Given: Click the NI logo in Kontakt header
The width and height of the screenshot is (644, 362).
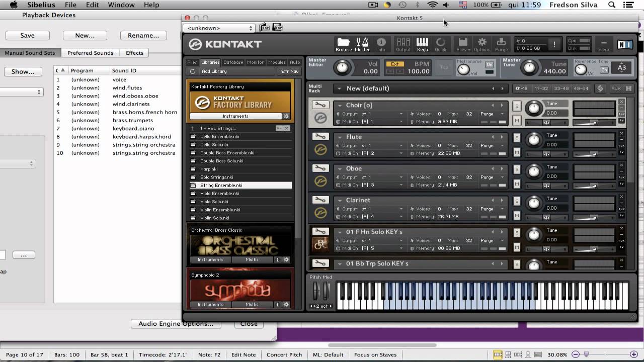Looking at the screenshot, I should (625, 45).
